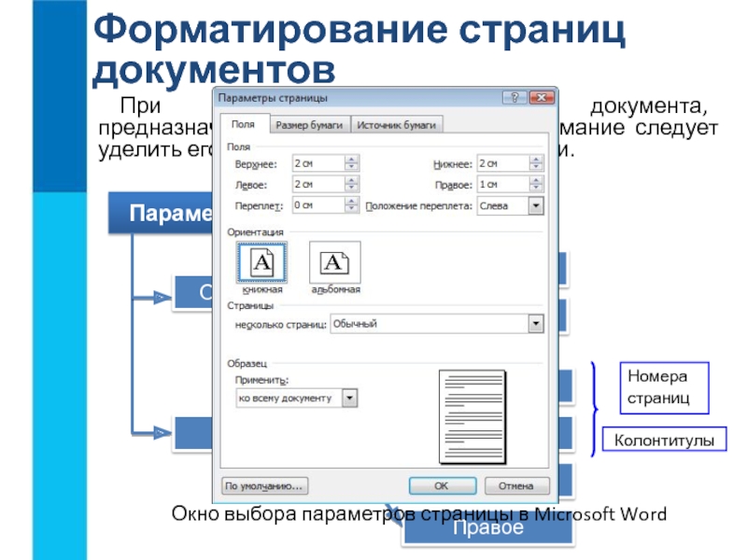Click the slide title Форматирование страниц документов
The height and width of the screenshot is (560, 747).
point(359,49)
